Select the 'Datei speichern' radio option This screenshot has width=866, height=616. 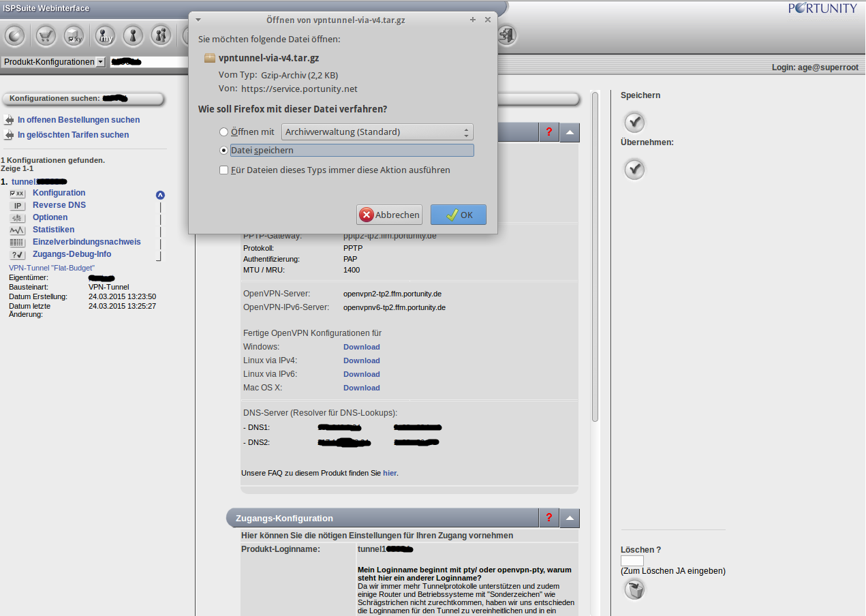click(223, 151)
